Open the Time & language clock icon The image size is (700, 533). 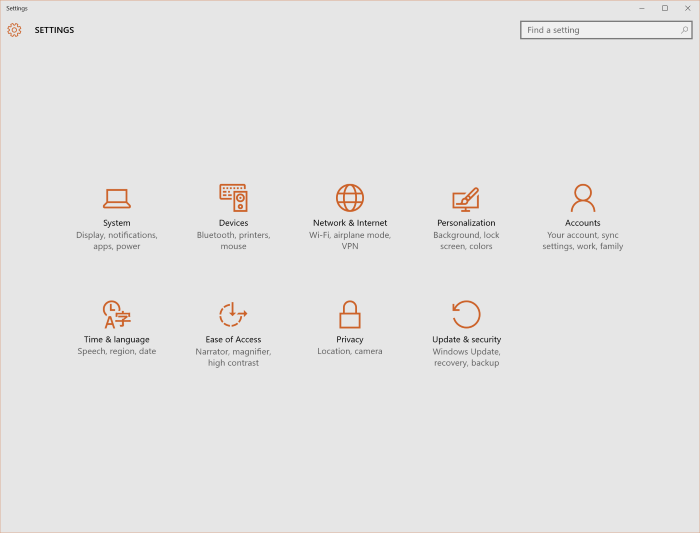[x=117, y=314]
